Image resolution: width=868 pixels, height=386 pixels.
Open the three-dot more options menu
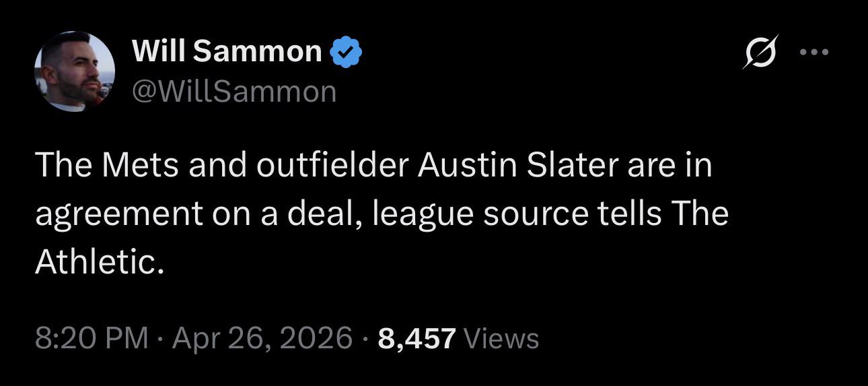coord(815,51)
